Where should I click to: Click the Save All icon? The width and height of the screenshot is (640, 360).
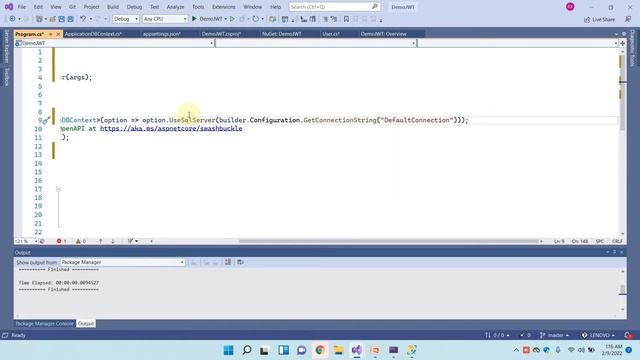tap(71, 19)
